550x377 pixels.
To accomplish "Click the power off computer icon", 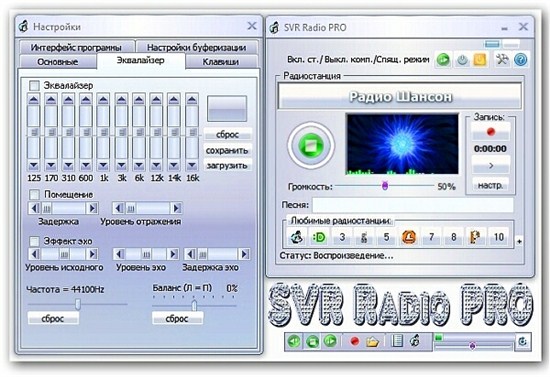I will click(x=462, y=60).
